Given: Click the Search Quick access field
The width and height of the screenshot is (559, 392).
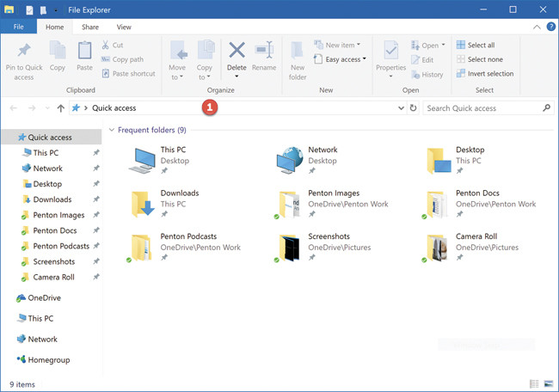Looking at the screenshot, I should click(482, 108).
